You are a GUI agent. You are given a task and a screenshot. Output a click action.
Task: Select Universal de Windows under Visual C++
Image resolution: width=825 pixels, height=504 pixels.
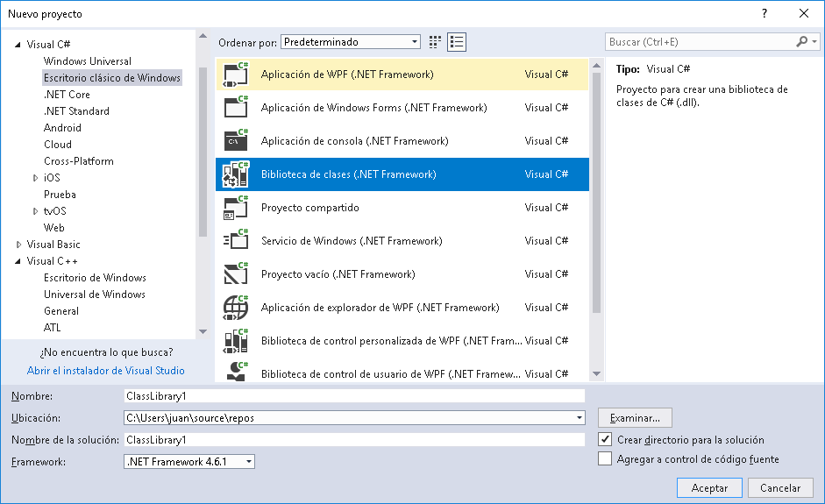95,295
